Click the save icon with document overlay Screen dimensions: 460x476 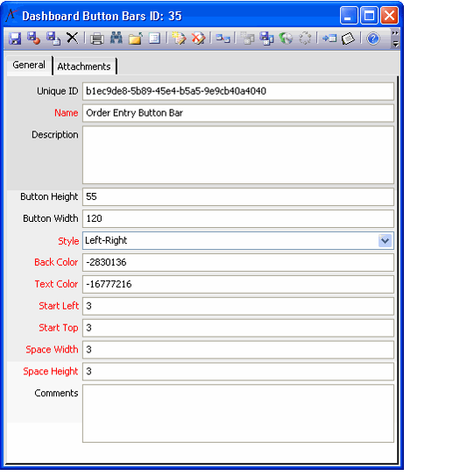click(x=53, y=39)
